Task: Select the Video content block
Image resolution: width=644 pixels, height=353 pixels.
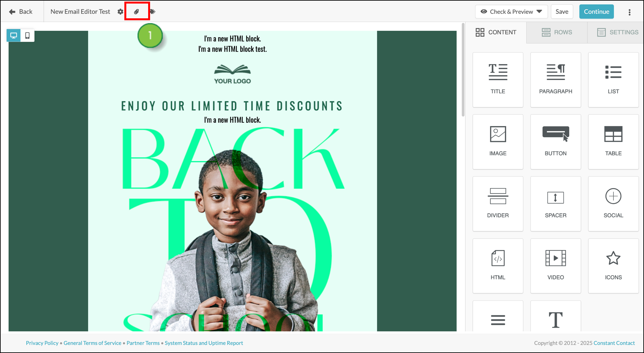Action: click(x=556, y=266)
